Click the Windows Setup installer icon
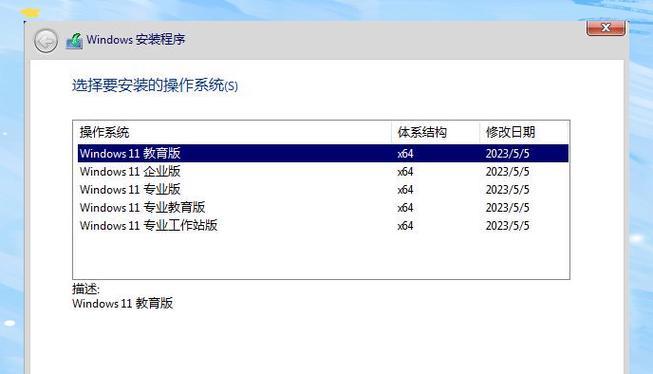The image size is (653, 374). (x=75, y=41)
